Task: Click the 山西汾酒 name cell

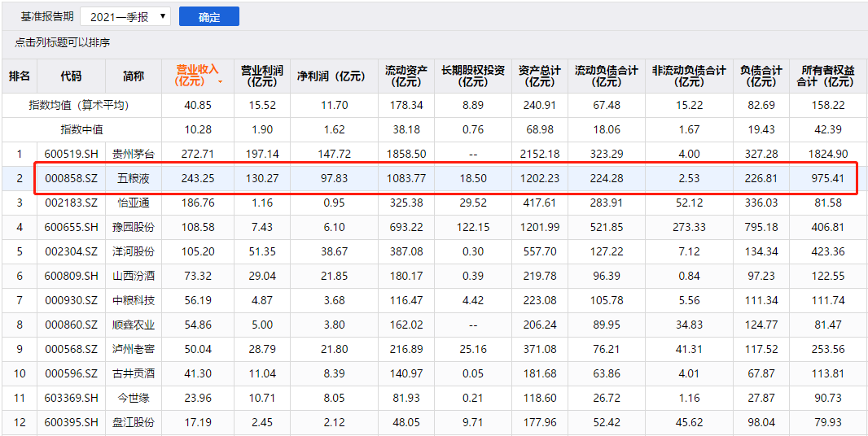Action: click(134, 276)
